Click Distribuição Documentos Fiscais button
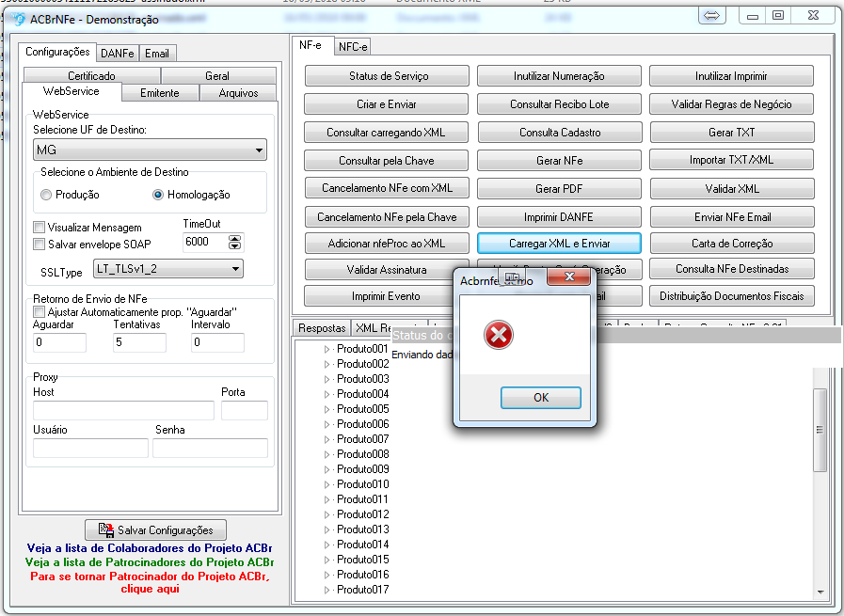Image resolution: width=844 pixels, height=616 pixels. tap(732, 296)
